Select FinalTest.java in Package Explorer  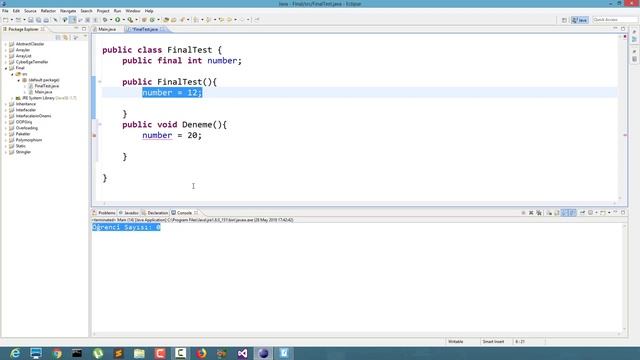(x=47, y=86)
